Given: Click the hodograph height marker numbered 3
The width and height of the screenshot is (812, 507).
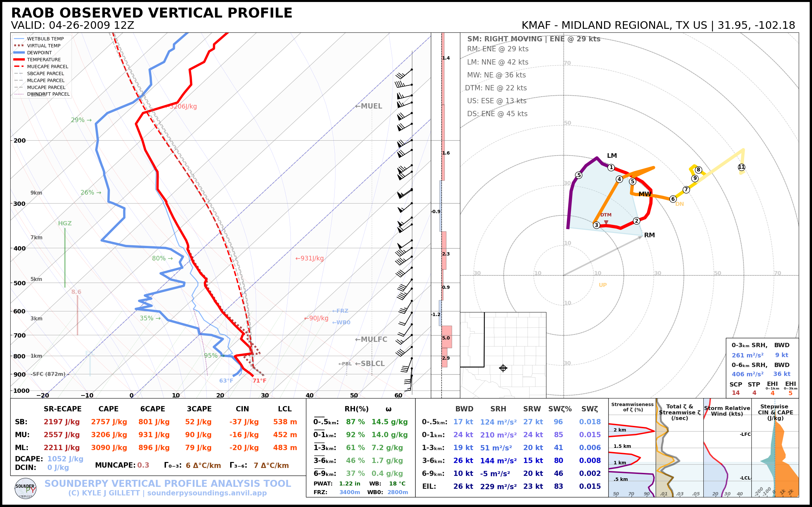Looking at the screenshot, I should [x=596, y=225].
